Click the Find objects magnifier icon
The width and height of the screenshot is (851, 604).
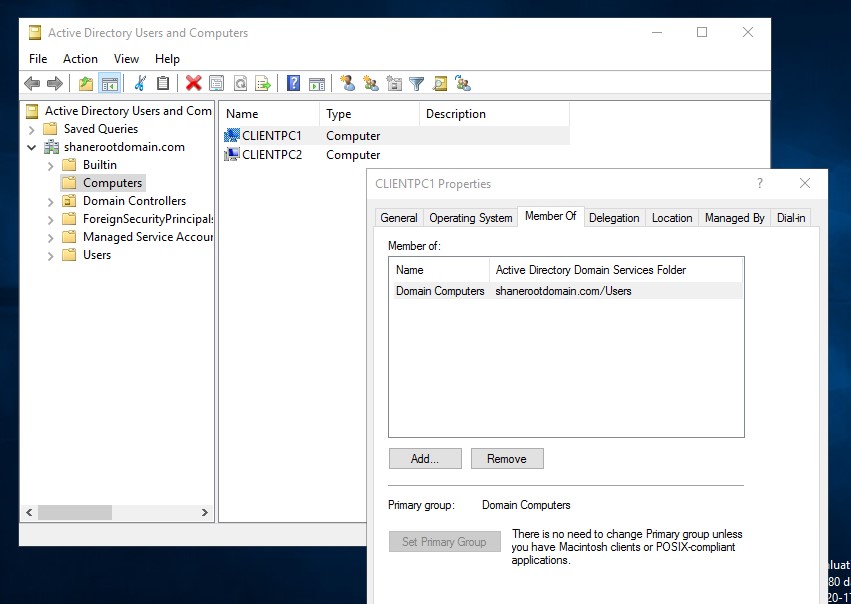click(440, 83)
